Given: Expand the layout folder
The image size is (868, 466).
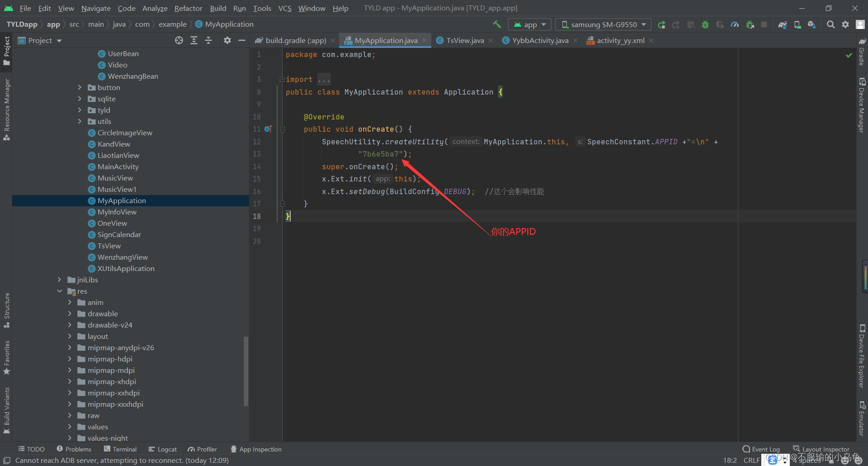Looking at the screenshot, I should coord(70,336).
